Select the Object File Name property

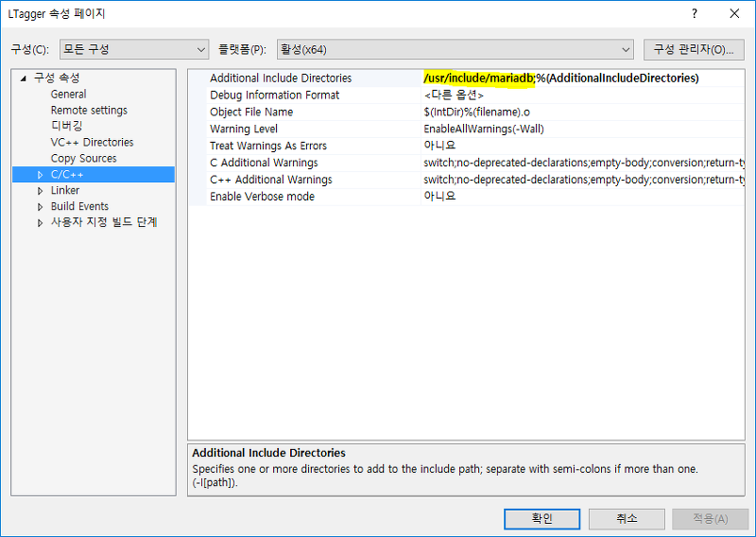tap(251, 112)
